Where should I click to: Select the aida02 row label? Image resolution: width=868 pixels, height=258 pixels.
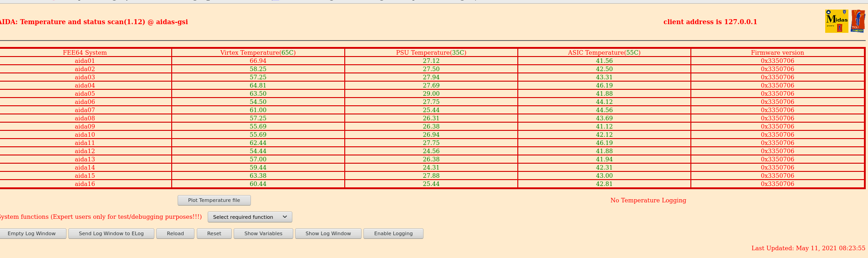(x=85, y=69)
